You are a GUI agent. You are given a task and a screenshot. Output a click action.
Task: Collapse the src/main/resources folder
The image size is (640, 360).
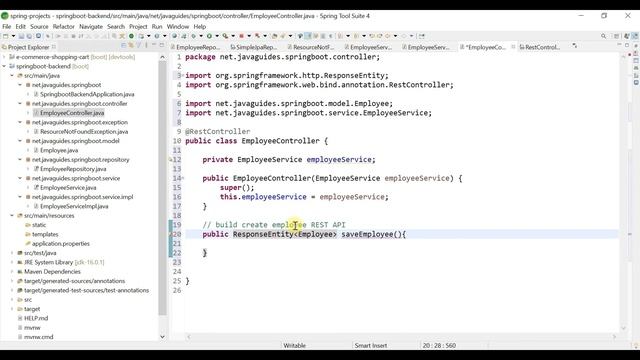click(x=12, y=216)
